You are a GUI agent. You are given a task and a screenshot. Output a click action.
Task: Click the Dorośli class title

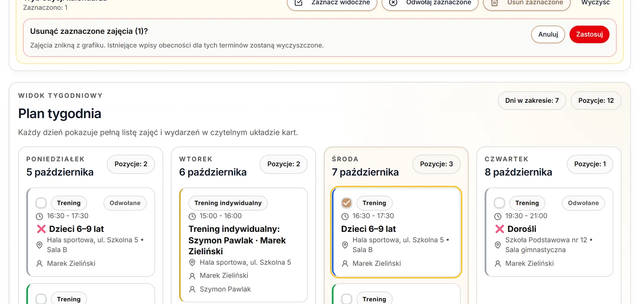coord(521,229)
